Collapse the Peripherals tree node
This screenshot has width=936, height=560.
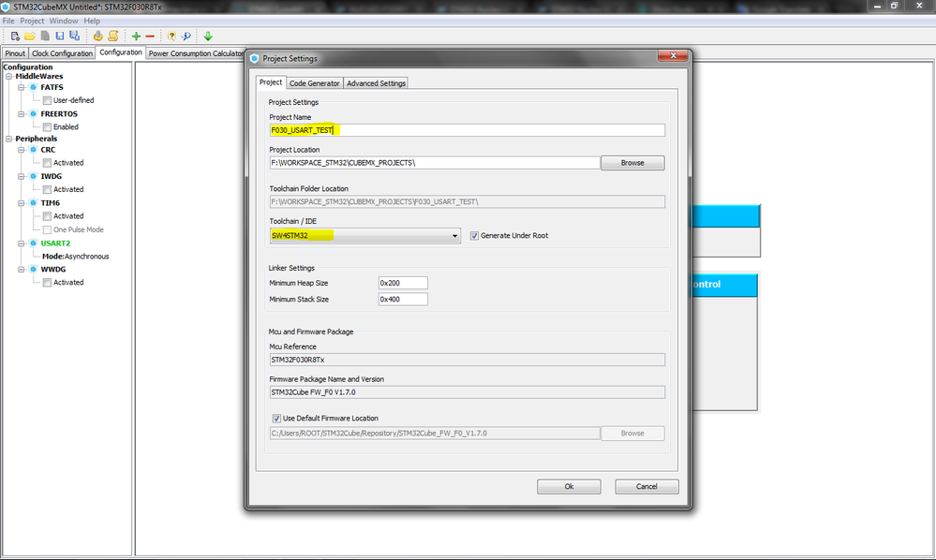point(9,139)
